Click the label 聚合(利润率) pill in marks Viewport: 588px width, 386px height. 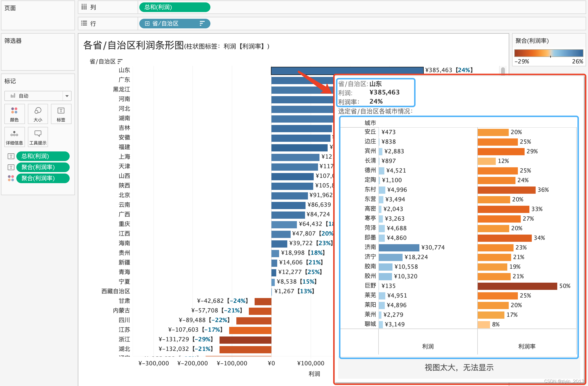43,167
